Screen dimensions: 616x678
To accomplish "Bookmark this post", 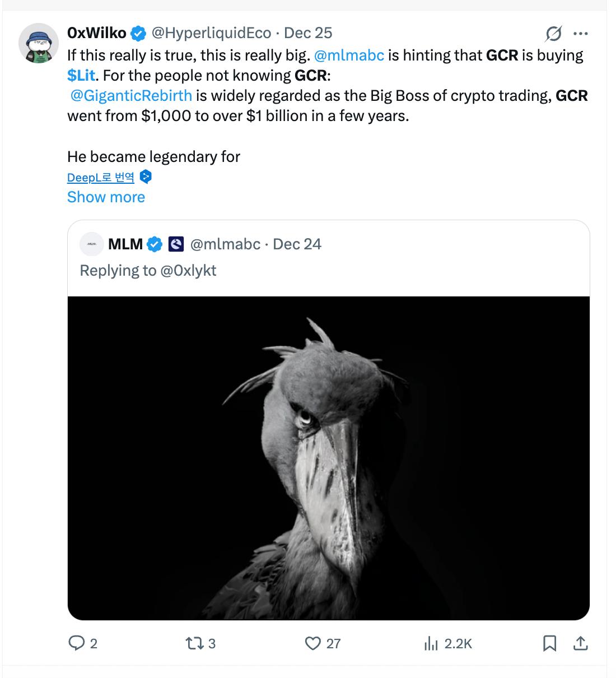I will (x=550, y=643).
